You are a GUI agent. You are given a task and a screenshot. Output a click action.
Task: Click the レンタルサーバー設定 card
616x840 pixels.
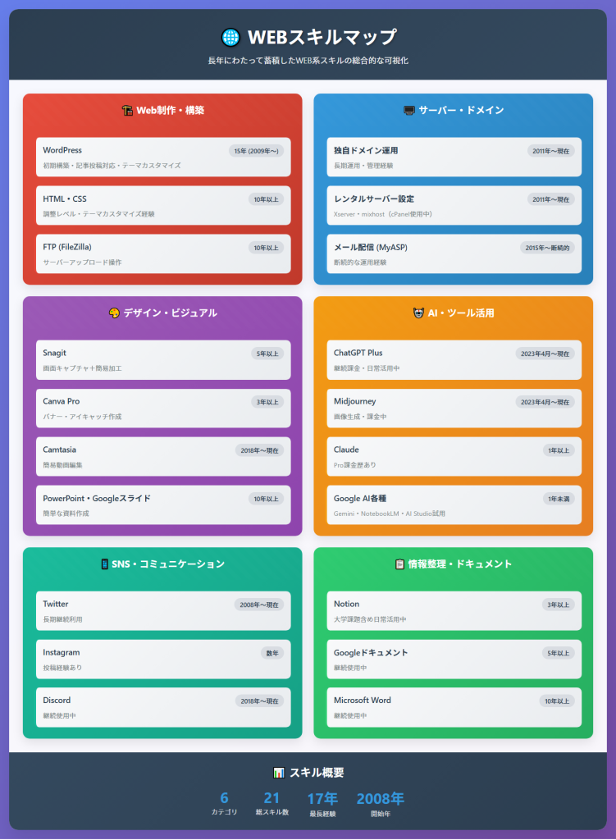coord(454,206)
